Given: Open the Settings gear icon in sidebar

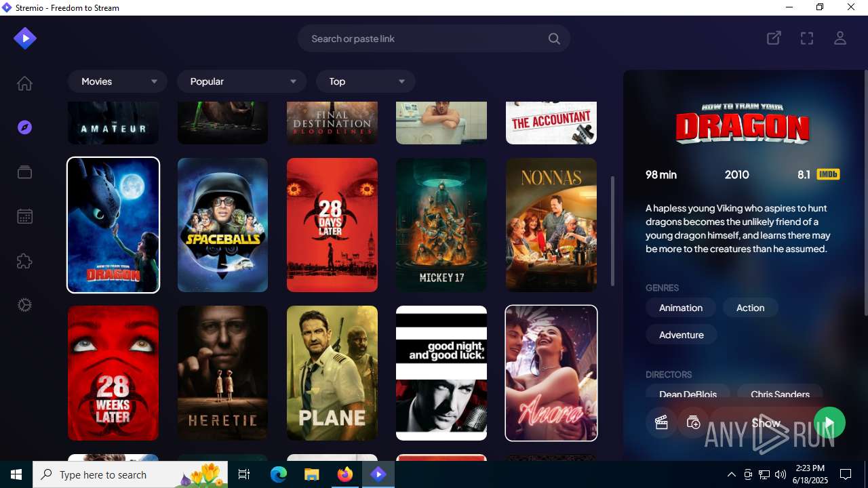Looking at the screenshot, I should tap(24, 305).
